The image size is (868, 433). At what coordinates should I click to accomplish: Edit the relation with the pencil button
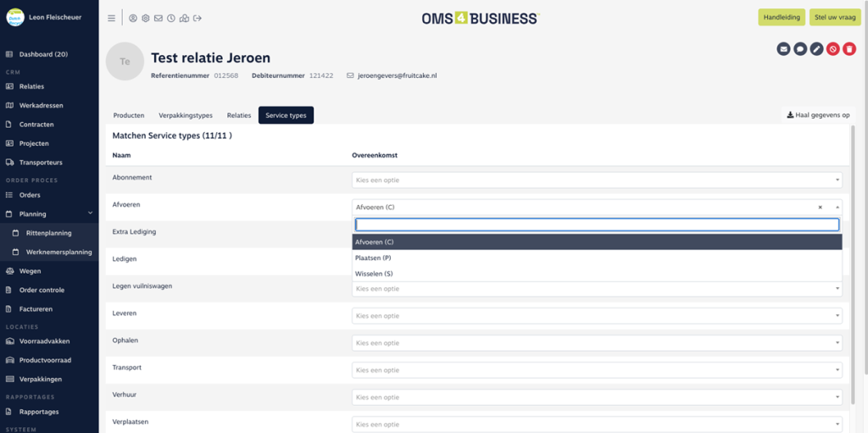(816, 49)
